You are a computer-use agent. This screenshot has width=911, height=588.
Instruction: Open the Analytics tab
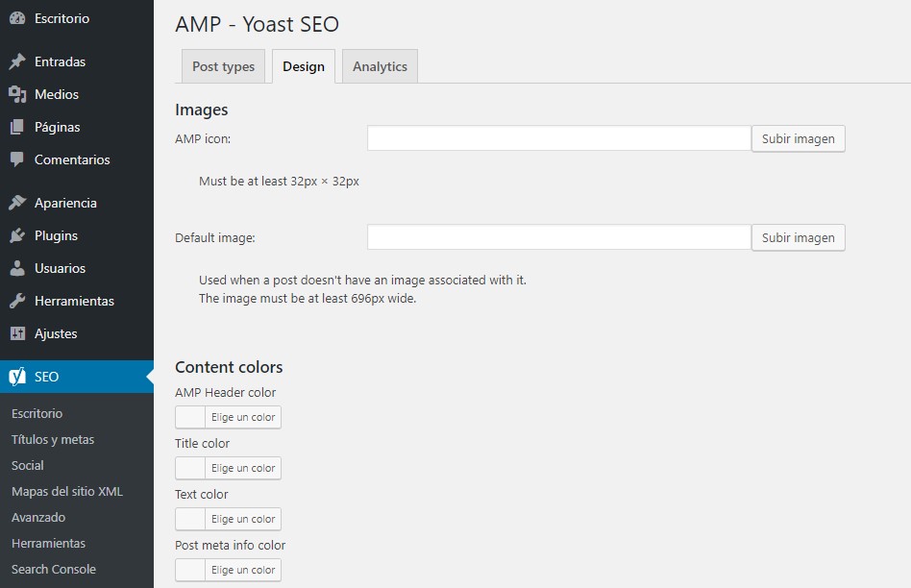(x=380, y=66)
